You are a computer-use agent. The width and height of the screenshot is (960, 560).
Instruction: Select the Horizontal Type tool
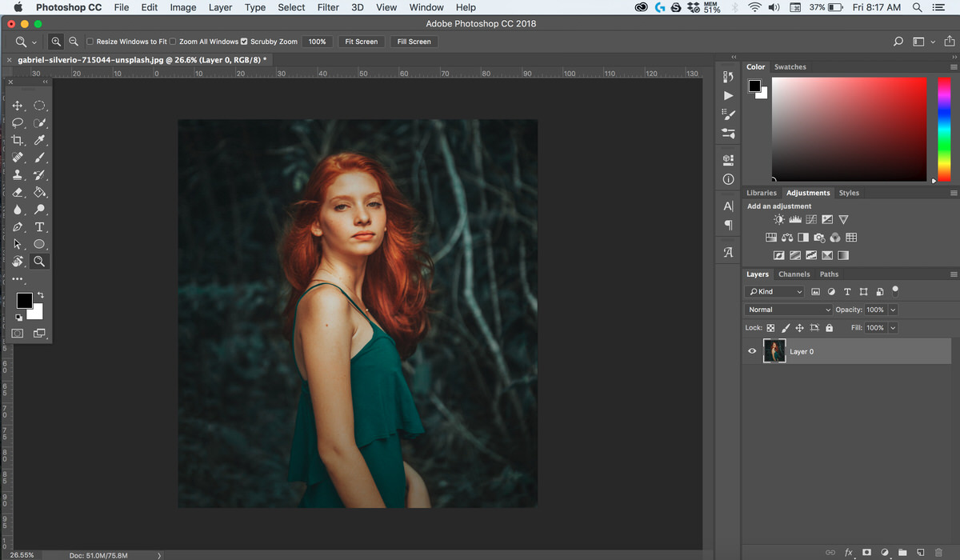pyautogui.click(x=39, y=226)
